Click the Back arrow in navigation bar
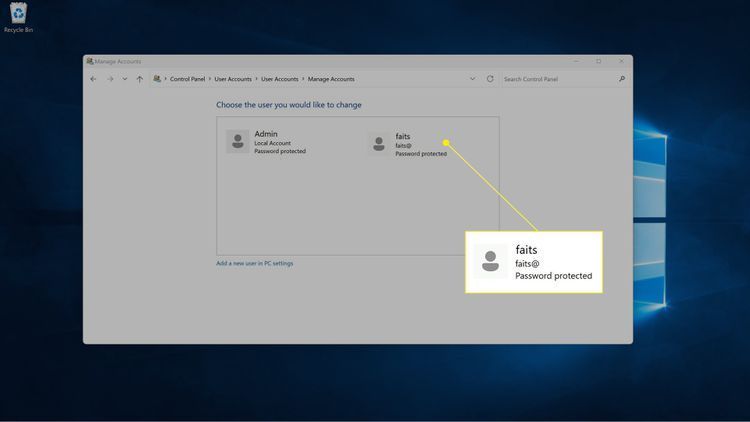 [93, 79]
